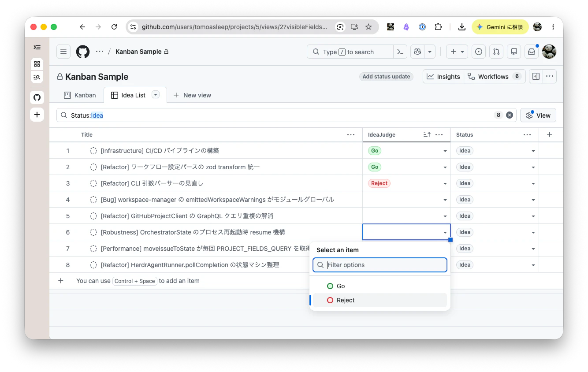Open the Workflows button

495,76
